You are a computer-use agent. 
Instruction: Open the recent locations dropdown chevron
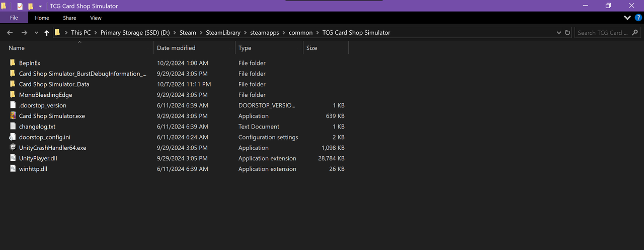coord(36,33)
